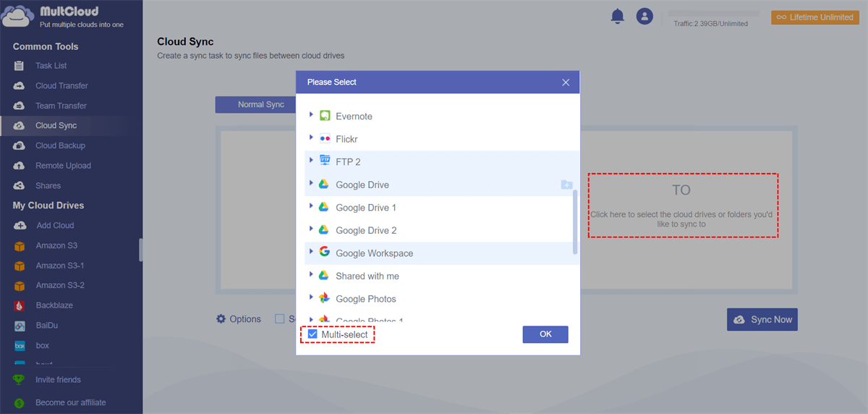Click the Task List sidebar icon

[x=20, y=66]
